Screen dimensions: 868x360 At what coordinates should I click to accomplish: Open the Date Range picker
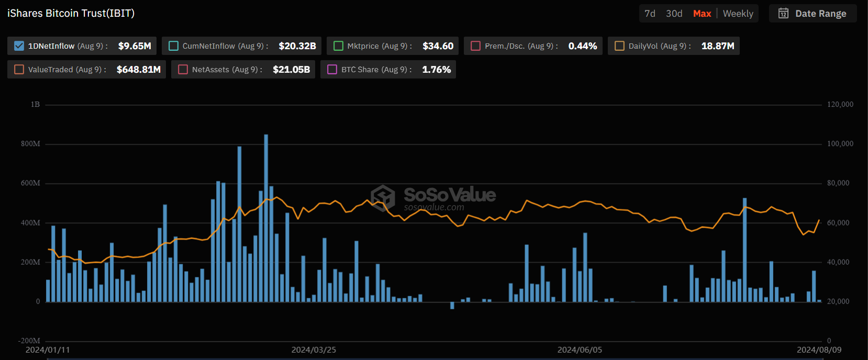[x=813, y=14]
